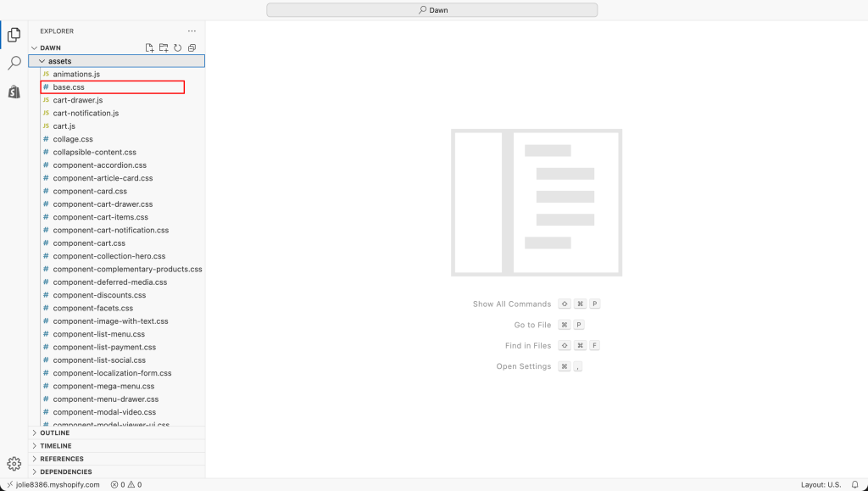This screenshot has width=868, height=491.
Task: Click jolie8386.myshopify.com remote indicator
Action: point(53,485)
